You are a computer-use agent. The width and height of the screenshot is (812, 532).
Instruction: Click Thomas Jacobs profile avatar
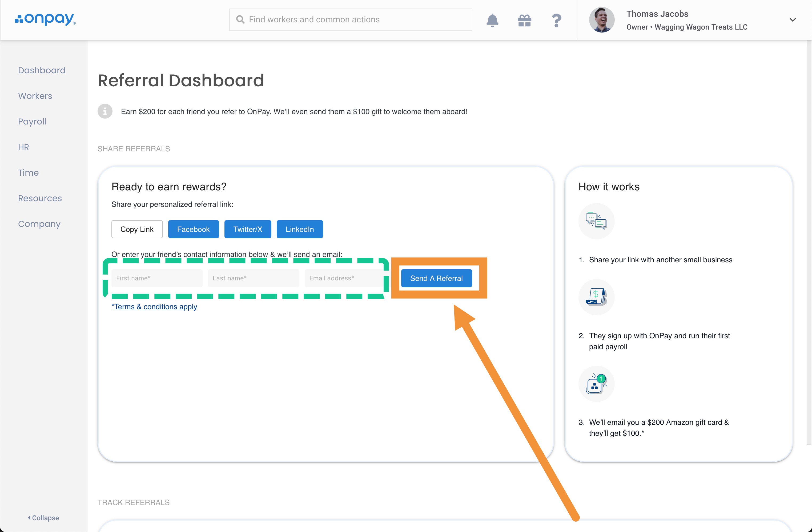[x=601, y=20]
